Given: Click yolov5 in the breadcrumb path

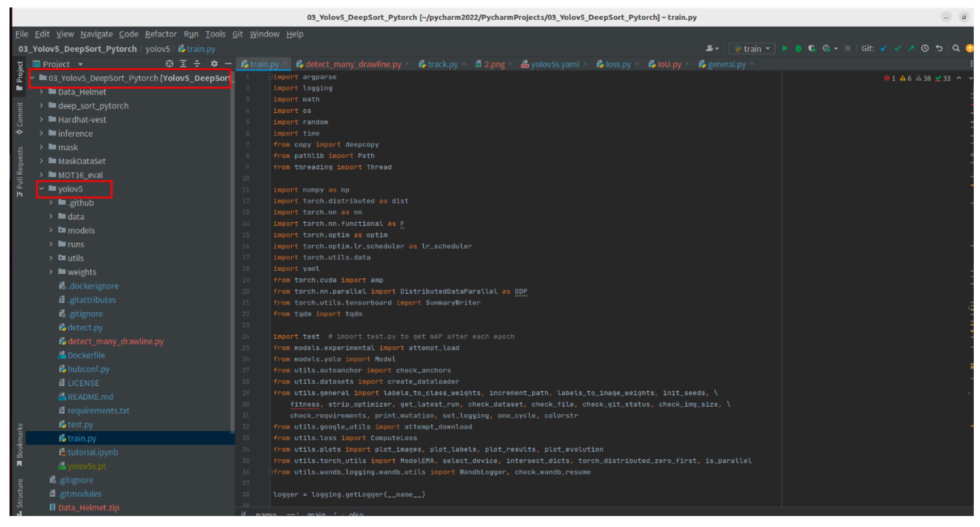Looking at the screenshot, I should [x=158, y=49].
